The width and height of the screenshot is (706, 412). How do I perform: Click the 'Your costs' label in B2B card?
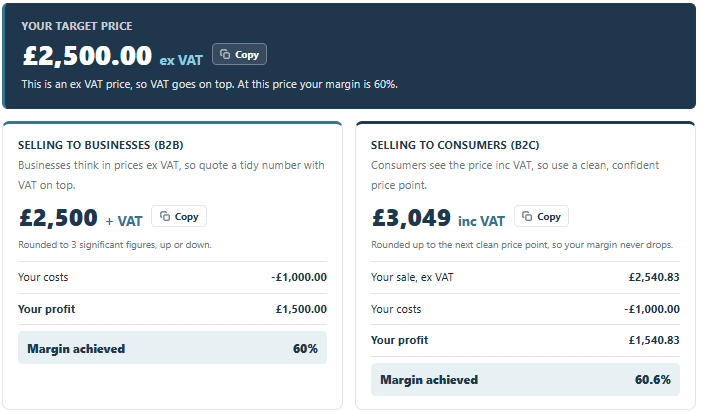[43, 277]
